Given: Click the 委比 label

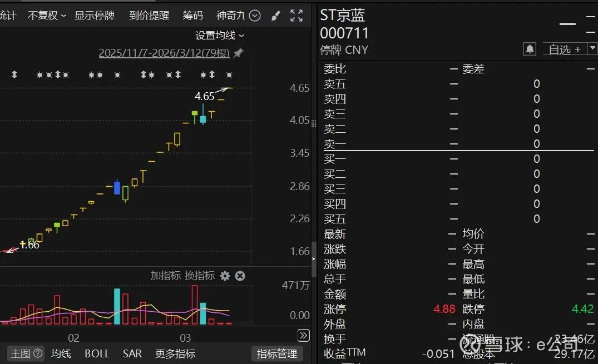Looking at the screenshot, I should tap(335, 69).
